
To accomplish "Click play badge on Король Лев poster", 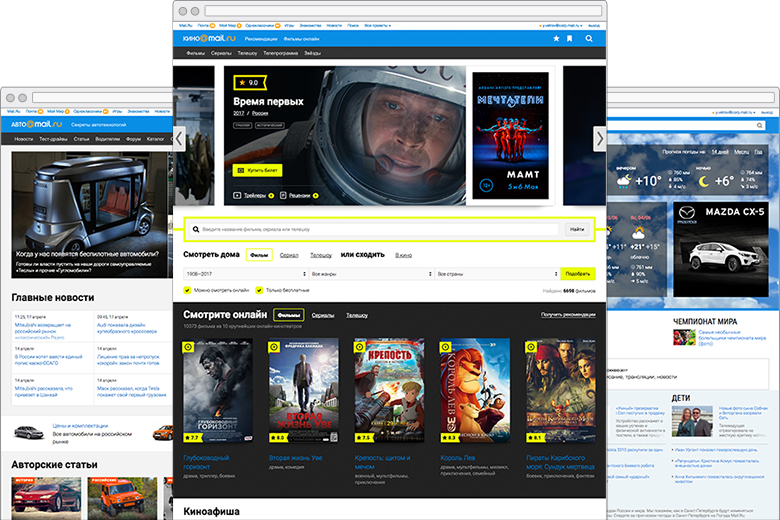I will click(x=446, y=347).
